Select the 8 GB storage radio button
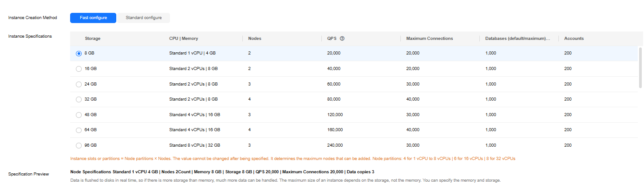The height and width of the screenshot is (191, 644). tap(79, 53)
